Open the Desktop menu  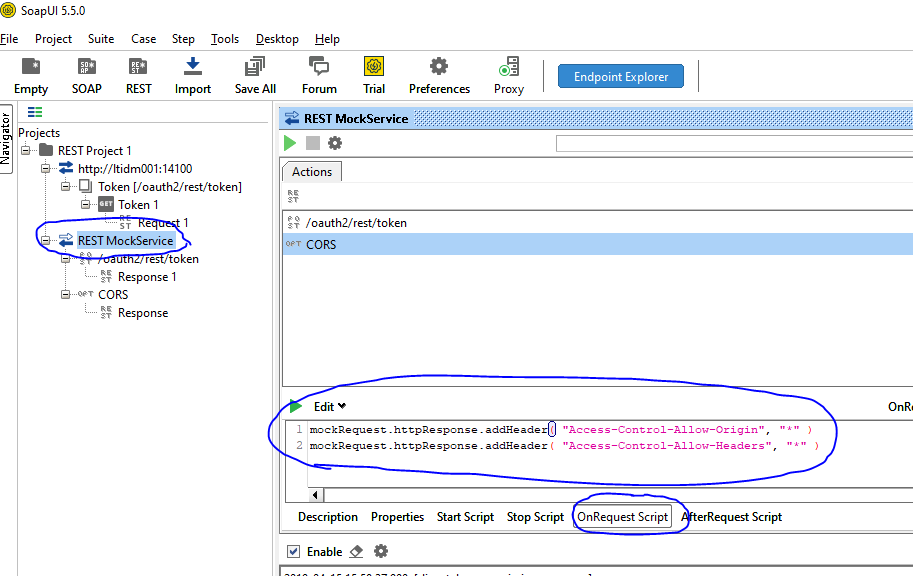(276, 39)
